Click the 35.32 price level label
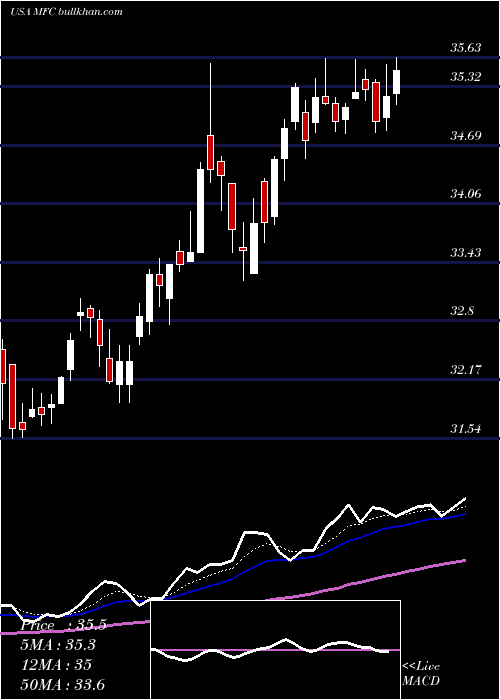 [x=466, y=77]
